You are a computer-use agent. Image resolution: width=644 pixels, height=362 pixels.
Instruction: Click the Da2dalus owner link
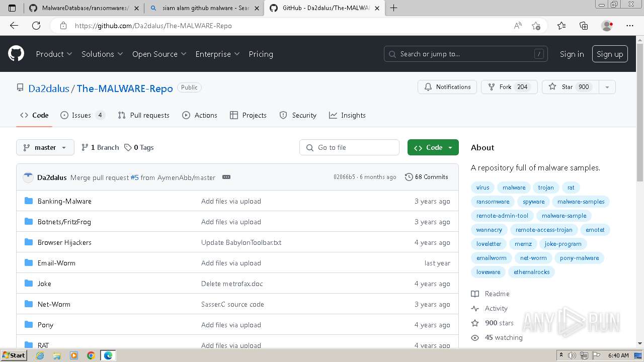pyautogui.click(x=49, y=88)
